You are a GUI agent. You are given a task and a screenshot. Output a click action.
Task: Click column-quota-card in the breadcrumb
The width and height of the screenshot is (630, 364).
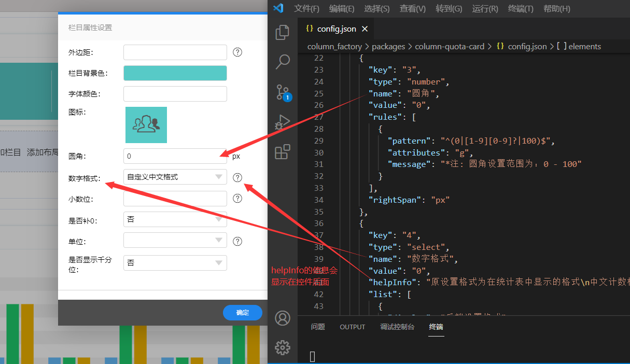(450, 47)
